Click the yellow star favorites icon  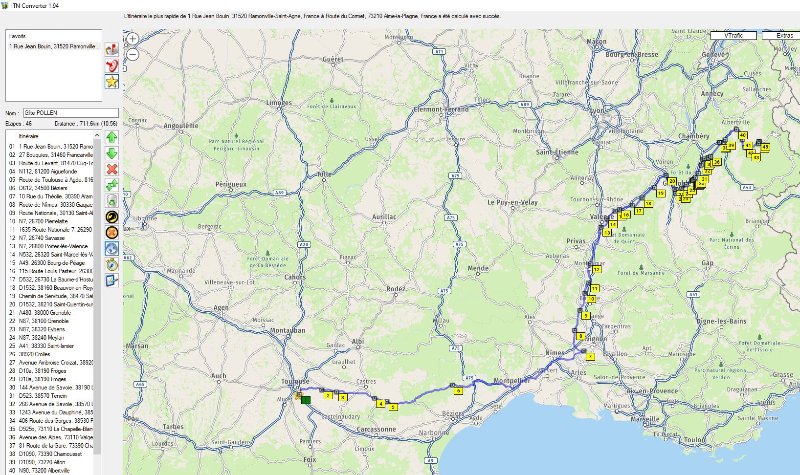113,82
